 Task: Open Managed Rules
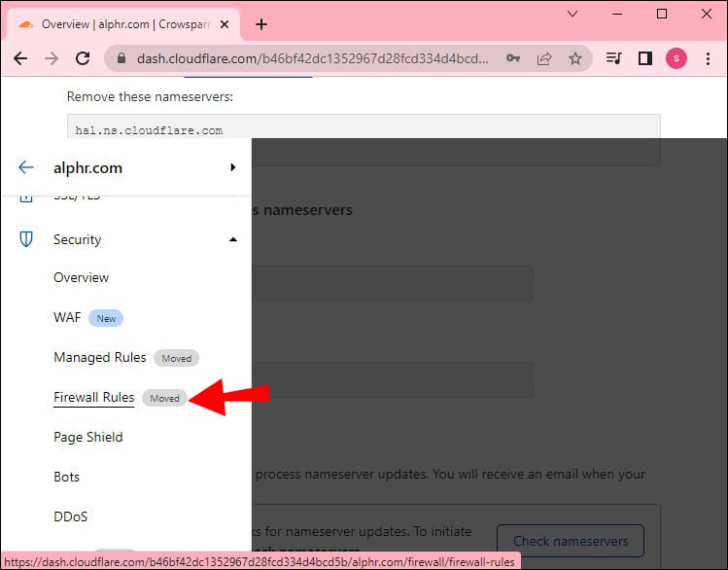pyautogui.click(x=100, y=357)
